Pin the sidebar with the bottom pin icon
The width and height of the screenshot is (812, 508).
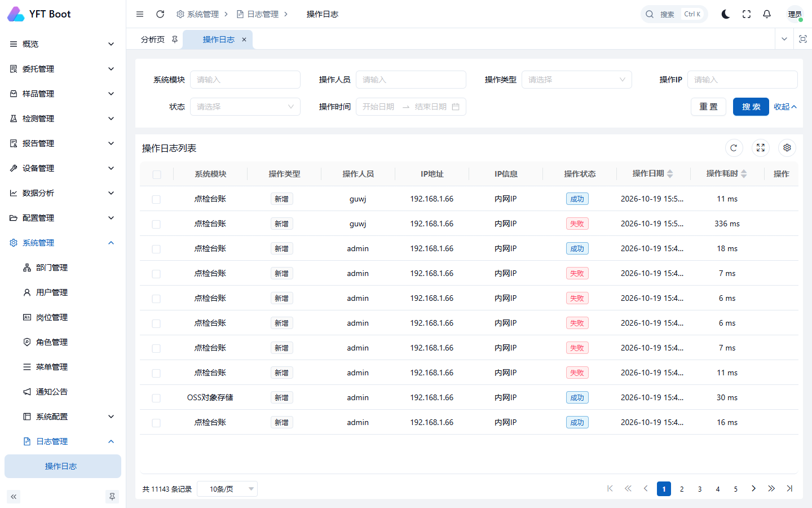(112, 497)
